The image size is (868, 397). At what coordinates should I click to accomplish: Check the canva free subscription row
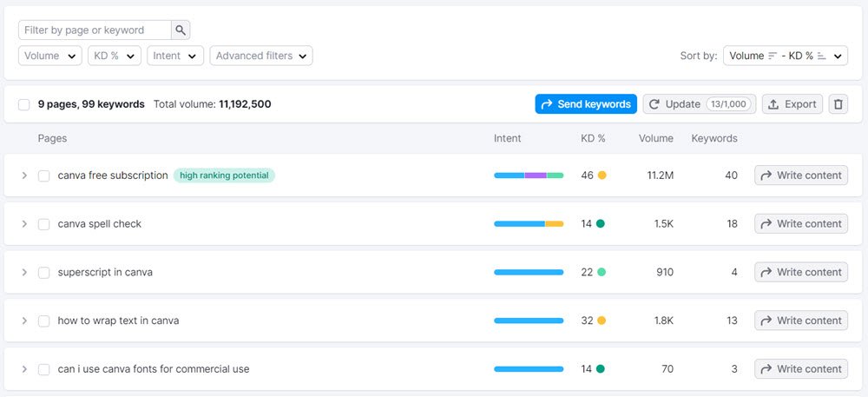[x=43, y=175]
